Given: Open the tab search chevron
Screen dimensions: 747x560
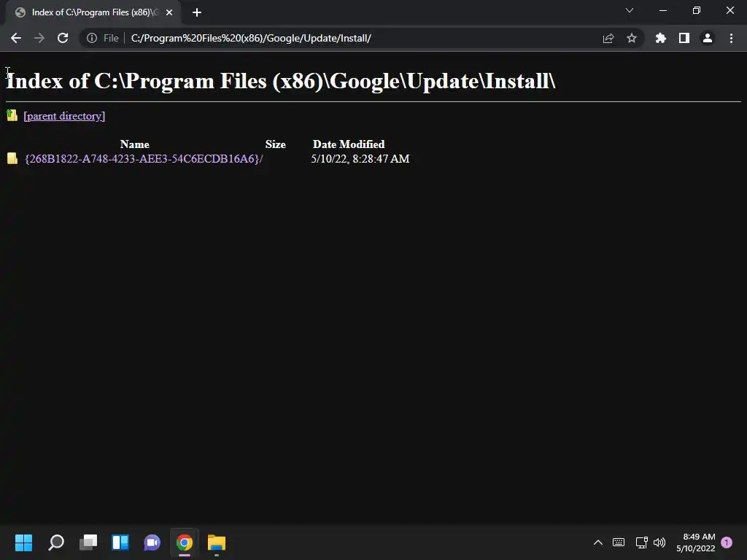Looking at the screenshot, I should [630, 10].
